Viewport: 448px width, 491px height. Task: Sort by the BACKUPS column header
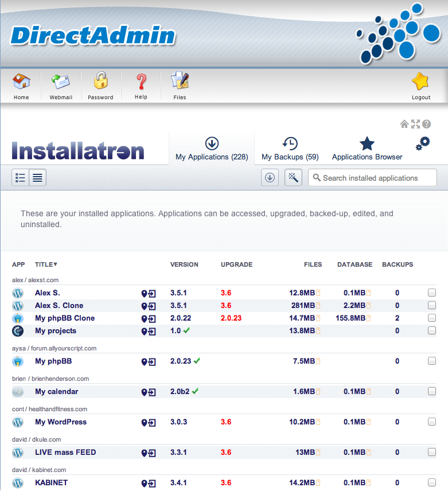(398, 264)
